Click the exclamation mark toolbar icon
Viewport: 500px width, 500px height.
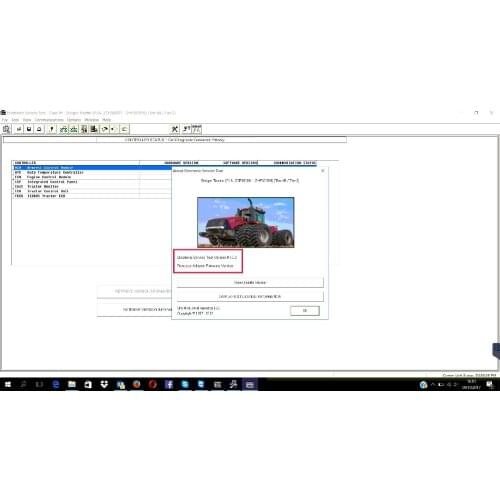pyautogui.click(x=51, y=129)
